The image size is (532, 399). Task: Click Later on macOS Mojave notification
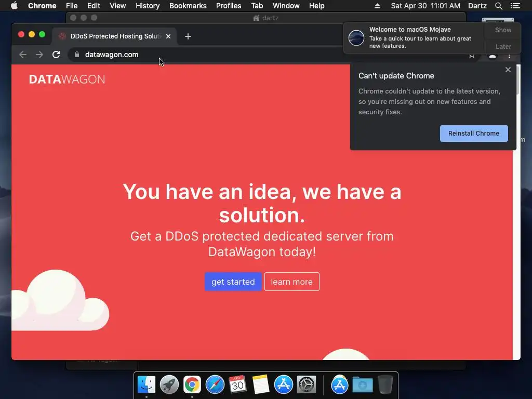(x=503, y=46)
